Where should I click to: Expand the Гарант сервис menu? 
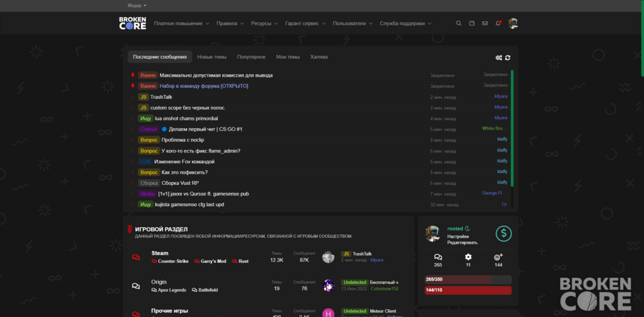point(305,24)
